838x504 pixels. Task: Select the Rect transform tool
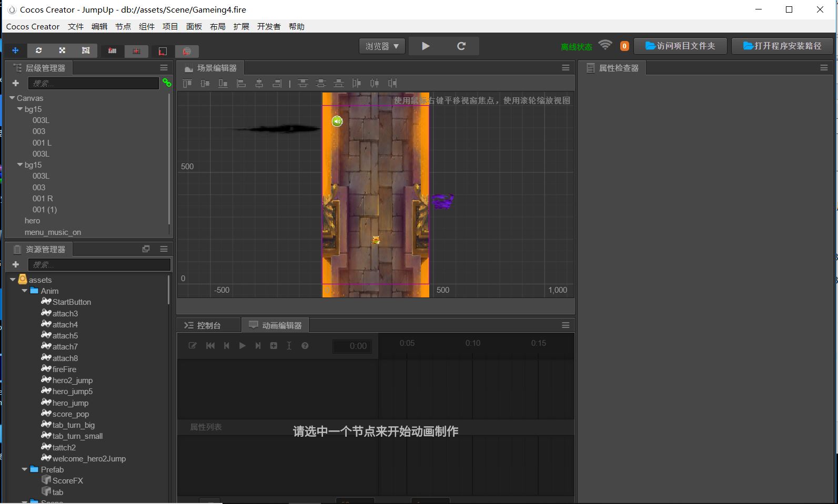[86, 50]
